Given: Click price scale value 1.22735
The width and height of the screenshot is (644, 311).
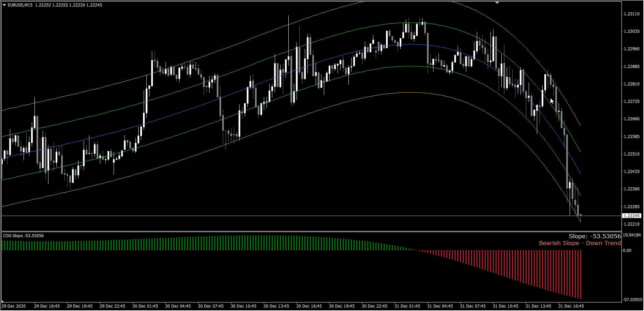Looking at the screenshot, I should pos(632,102).
